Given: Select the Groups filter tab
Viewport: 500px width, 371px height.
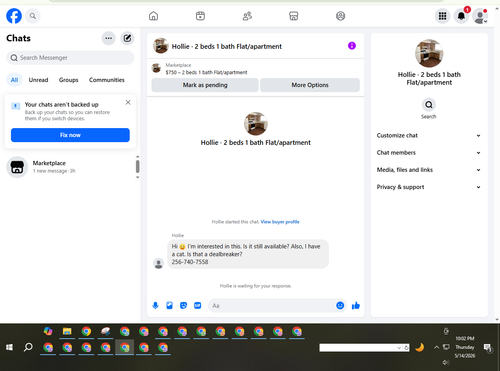Looking at the screenshot, I should 68,80.
